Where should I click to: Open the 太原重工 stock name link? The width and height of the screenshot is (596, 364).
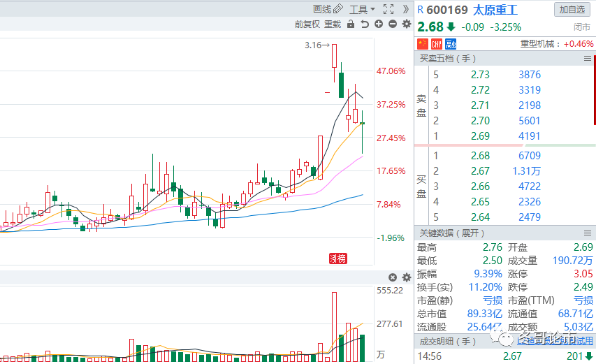(x=495, y=10)
